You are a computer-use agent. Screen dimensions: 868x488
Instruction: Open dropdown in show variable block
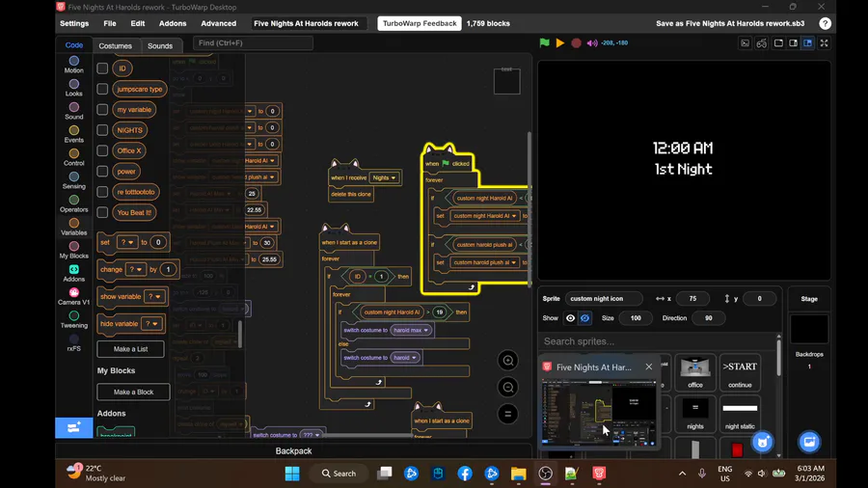[x=154, y=297]
